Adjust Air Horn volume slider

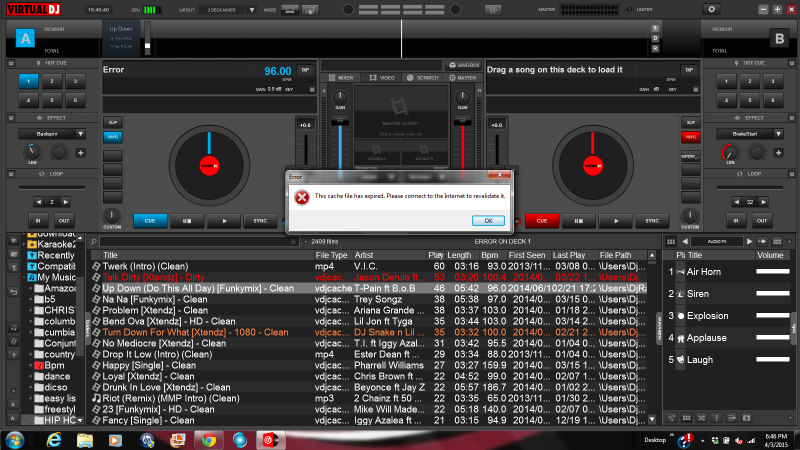click(772, 271)
